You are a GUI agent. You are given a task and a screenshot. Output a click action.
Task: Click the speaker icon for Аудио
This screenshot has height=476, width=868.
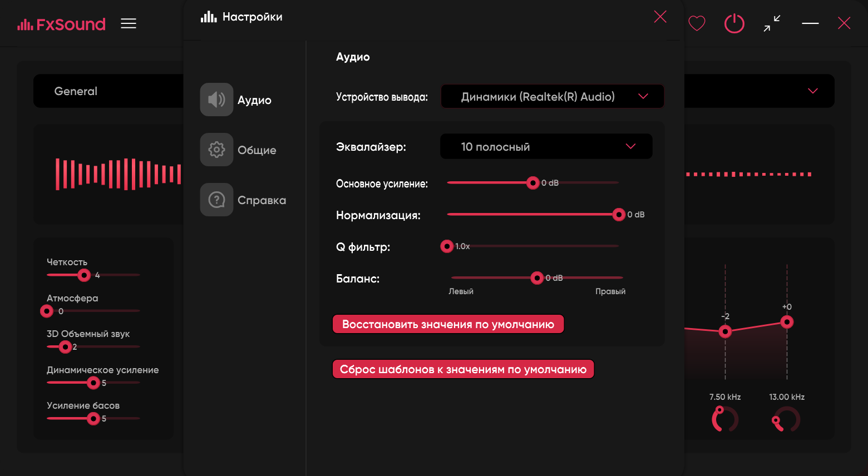[x=216, y=100]
